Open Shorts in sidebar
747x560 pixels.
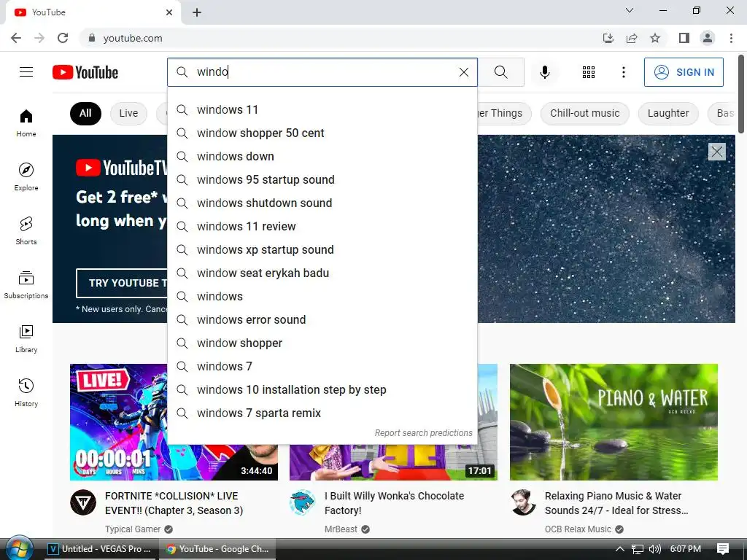pyautogui.click(x=26, y=230)
